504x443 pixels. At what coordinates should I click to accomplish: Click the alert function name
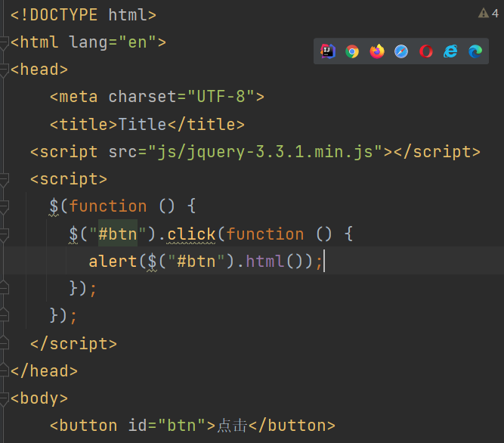(x=113, y=262)
